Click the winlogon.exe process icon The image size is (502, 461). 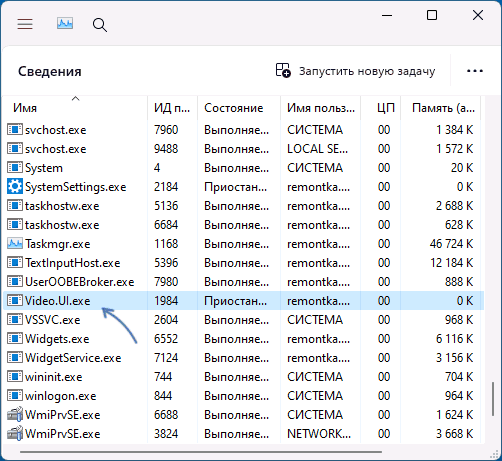coord(15,396)
